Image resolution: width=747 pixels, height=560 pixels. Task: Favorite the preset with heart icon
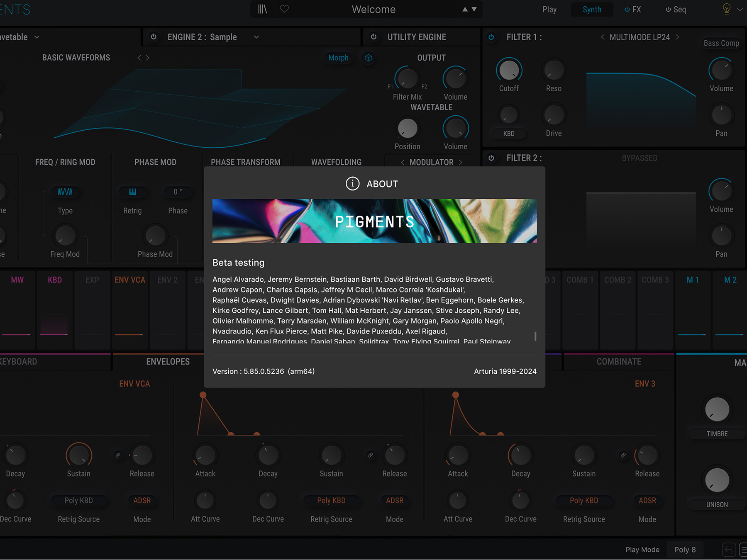tap(284, 9)
